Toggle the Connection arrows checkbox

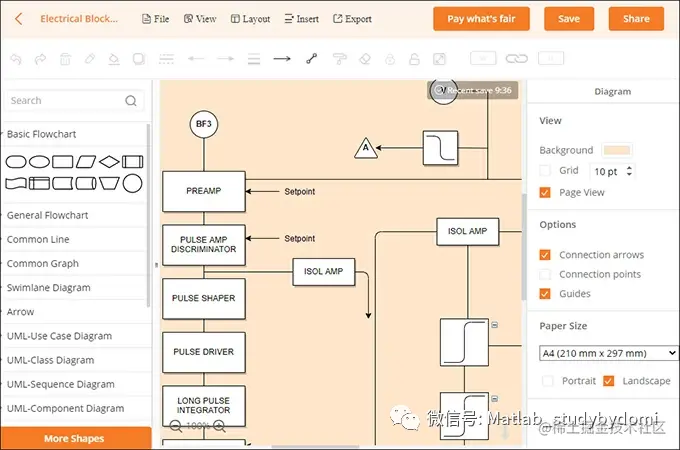tap(545, 255)
